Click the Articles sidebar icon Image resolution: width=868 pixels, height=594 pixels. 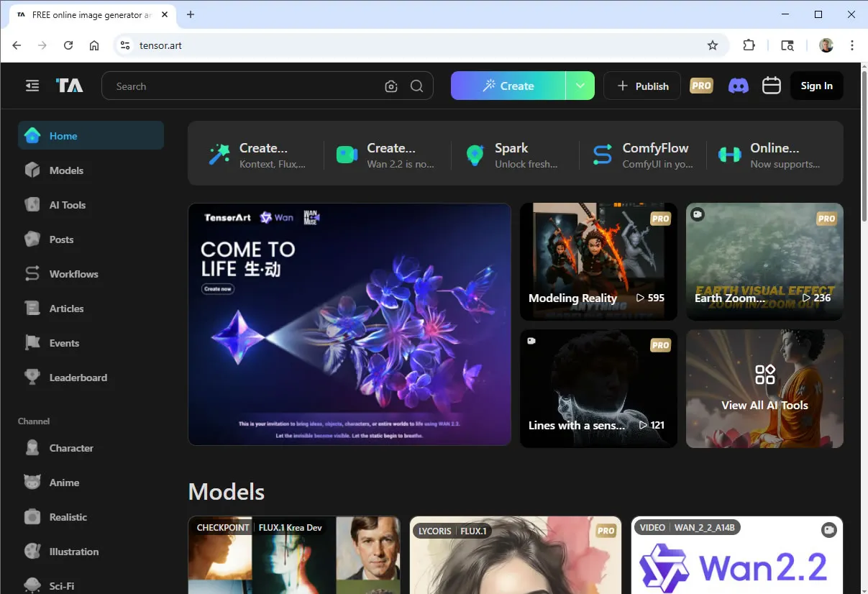point(32,309)
